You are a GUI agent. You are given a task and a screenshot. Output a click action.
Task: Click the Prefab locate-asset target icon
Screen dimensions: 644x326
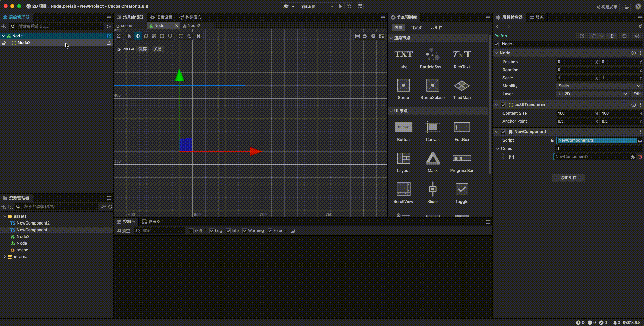[612, 36]
